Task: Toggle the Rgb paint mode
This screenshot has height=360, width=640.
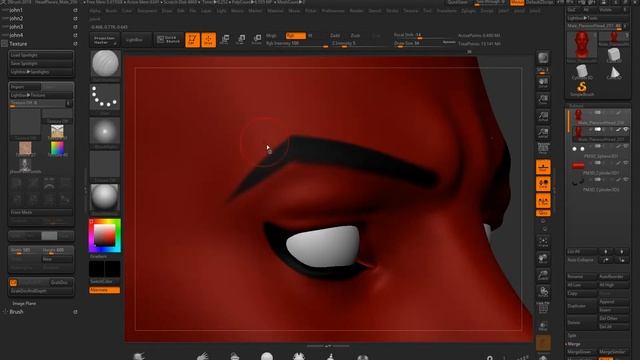Action: 296,36
